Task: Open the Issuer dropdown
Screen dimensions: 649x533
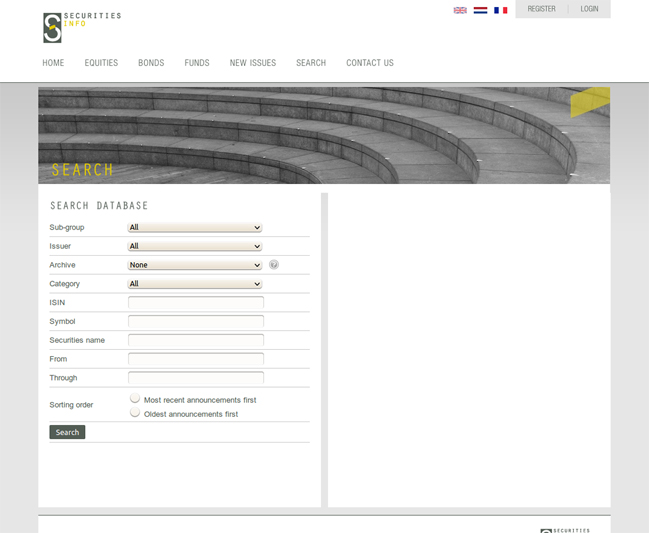Action: 195,246
